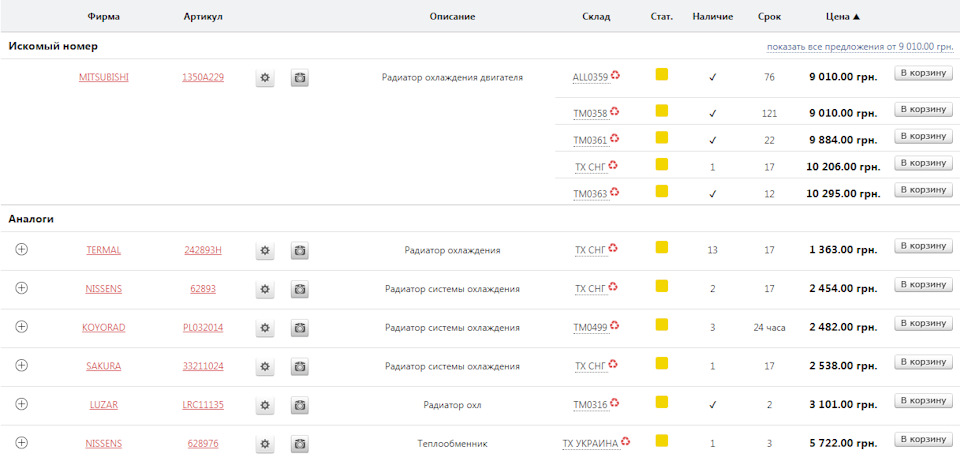The image size is (960, 465).
Task: Click red return icon in TERMAL row
Action: point(613,248)
